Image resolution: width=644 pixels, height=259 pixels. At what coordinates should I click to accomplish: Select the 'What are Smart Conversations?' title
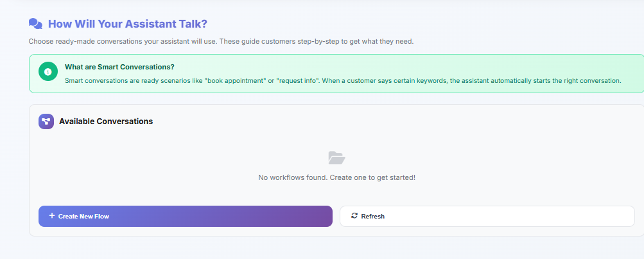pyautogui.click(x=119, y=67)
